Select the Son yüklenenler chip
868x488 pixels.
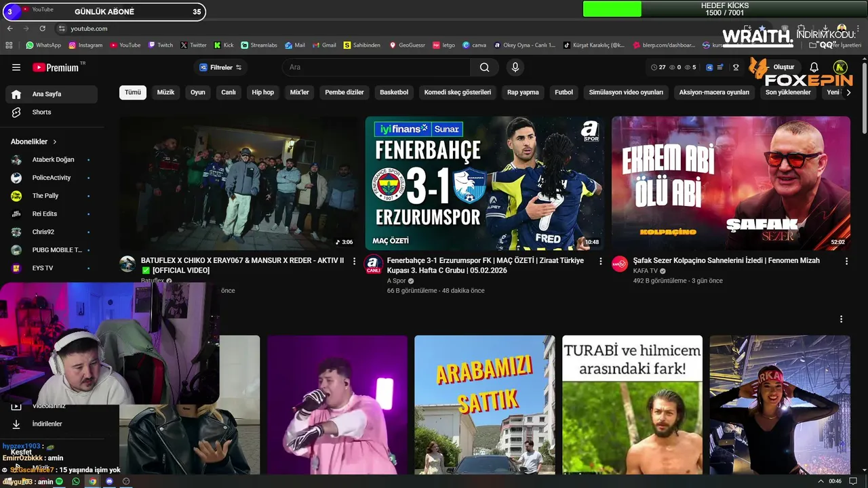pos(788,92)
